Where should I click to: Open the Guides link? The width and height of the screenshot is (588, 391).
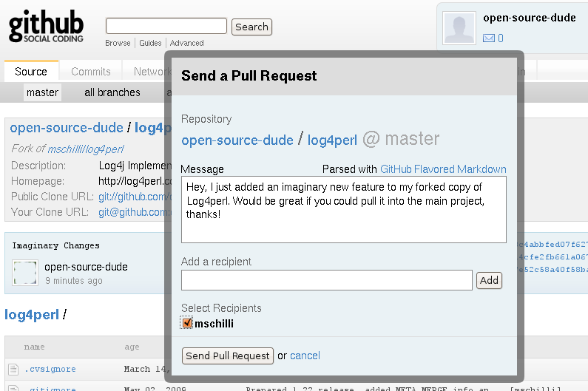point(150,43)
